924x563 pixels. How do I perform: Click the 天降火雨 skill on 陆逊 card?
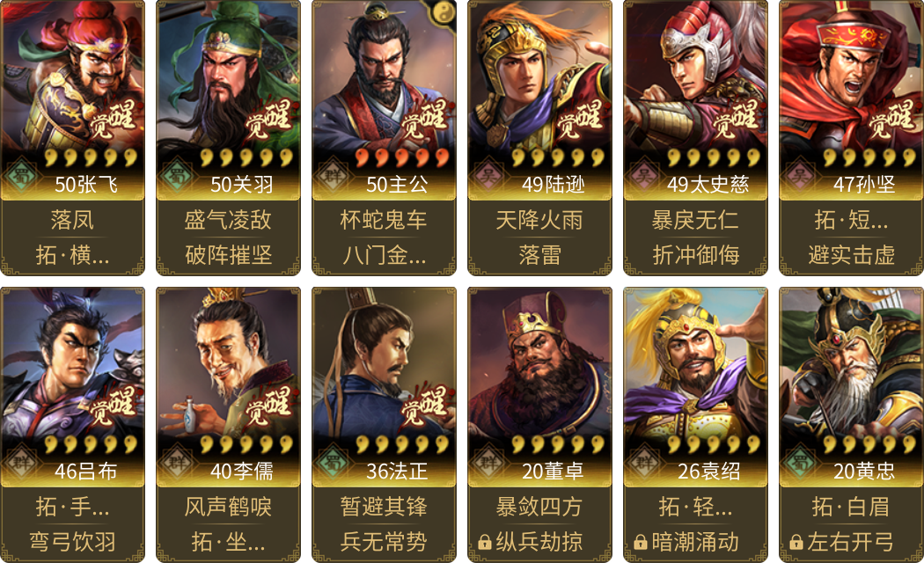539,220
